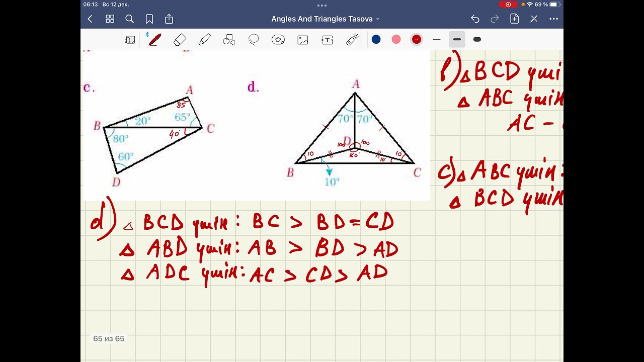The width and height of the screenshot is (644, 362).
Task: Select the Highlighter tool
Action: 204,40
